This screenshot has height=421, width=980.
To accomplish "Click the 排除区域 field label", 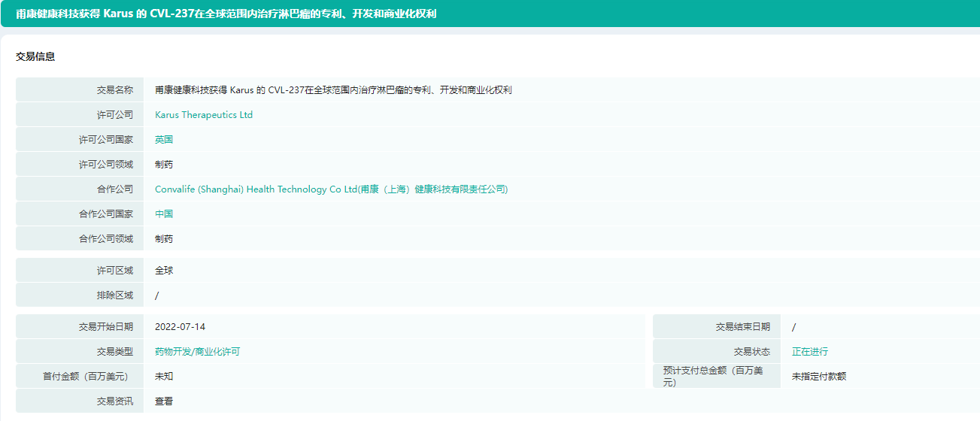I will tap(114, 295).
